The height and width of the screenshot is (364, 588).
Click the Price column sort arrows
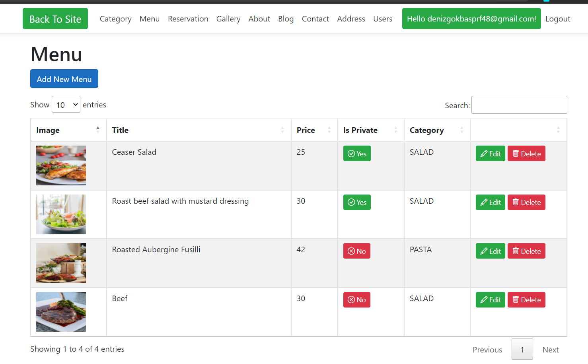329,130
